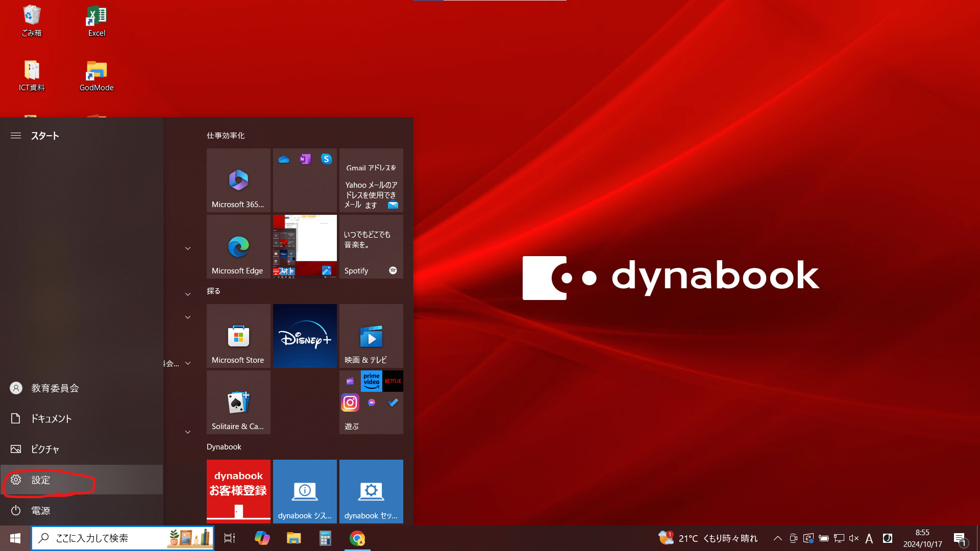Screen dimensions: 980x551
Task: Open the dynabook お客様登録 tile
Action: tap(238, 491)
